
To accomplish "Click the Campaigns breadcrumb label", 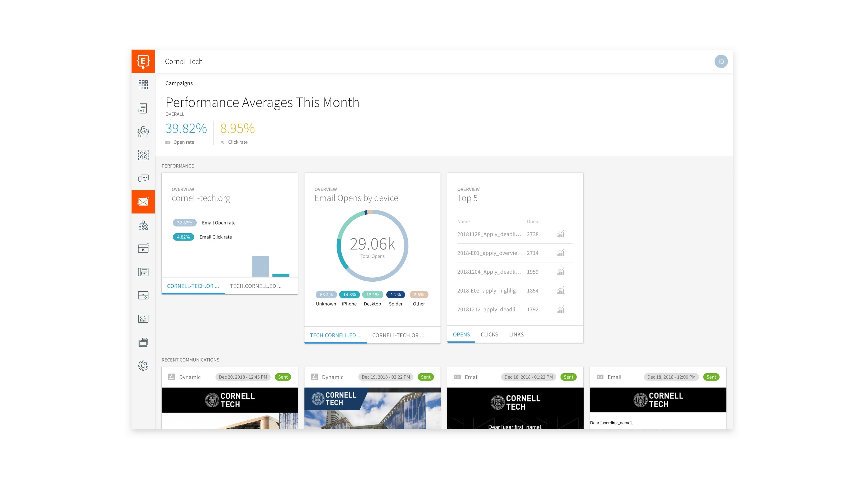I will (179, 83).
